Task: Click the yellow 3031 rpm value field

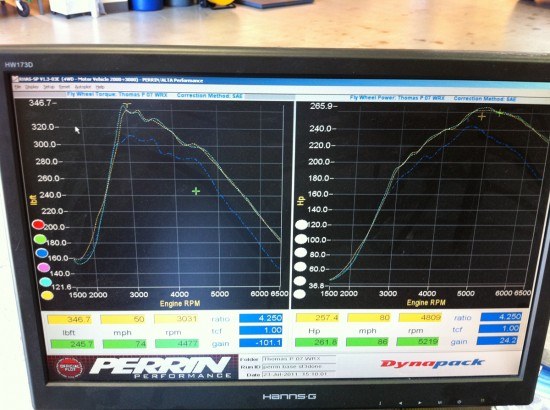Action: click(x=176, y=319)
